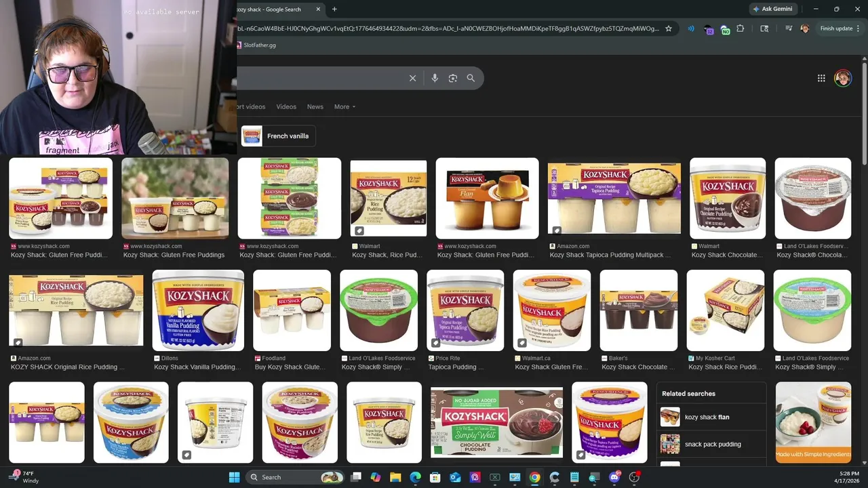The width and height of the screenshot is (868, 488).
Task: Open Notepad from the taskbar
Action: coord(574,477)
